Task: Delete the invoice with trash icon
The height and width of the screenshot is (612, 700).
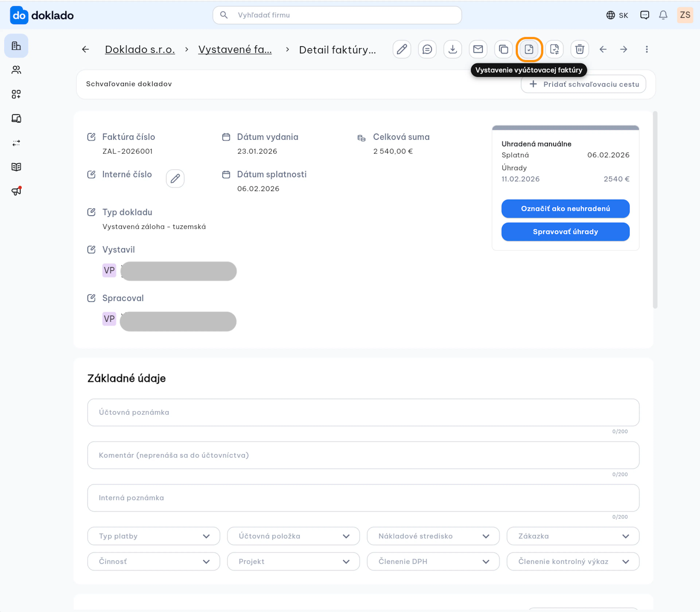Action: pos(579,50)
